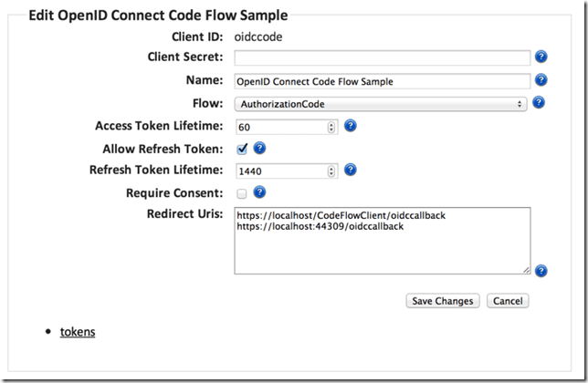The image size is (588, 383).
Task: Enable the Require Consent checkbox
Action: coord(242,193)
